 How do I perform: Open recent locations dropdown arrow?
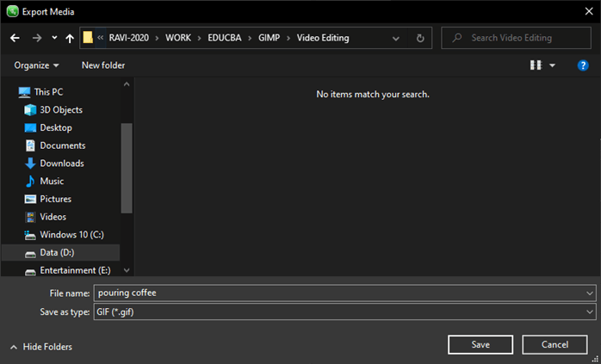click(54, 38)
